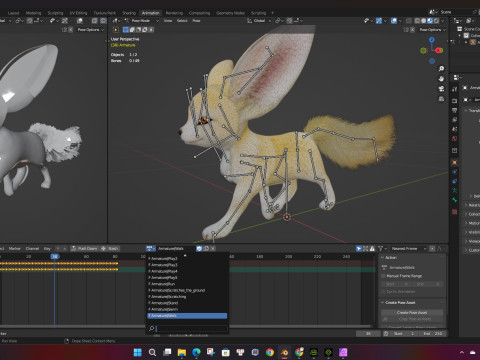The height and width of the screenshot is (360, 480).
Task: Switch orthographic/perspective grid icon in viewport
Action: pyautogui.click(x=441, y=99)
